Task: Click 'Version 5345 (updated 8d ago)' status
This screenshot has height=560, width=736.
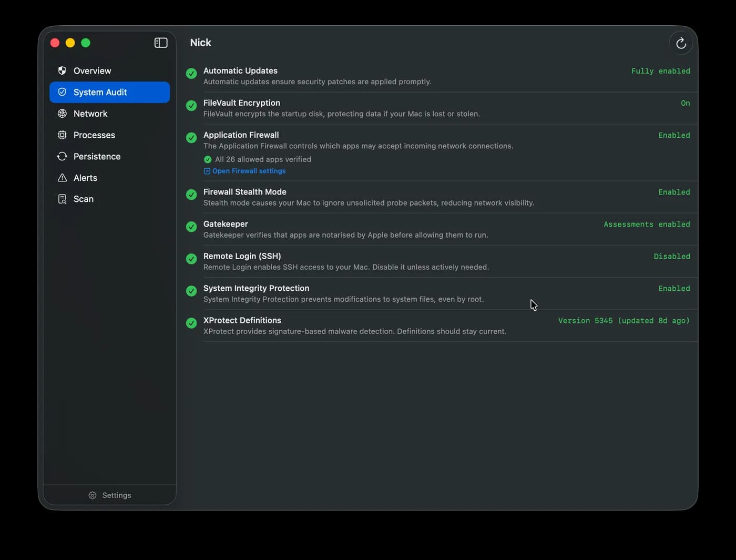Action: click(624, 320)
